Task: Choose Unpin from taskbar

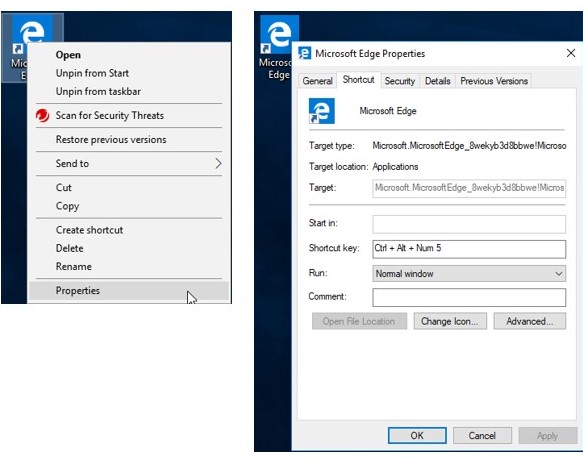Action: coord(98,91)
